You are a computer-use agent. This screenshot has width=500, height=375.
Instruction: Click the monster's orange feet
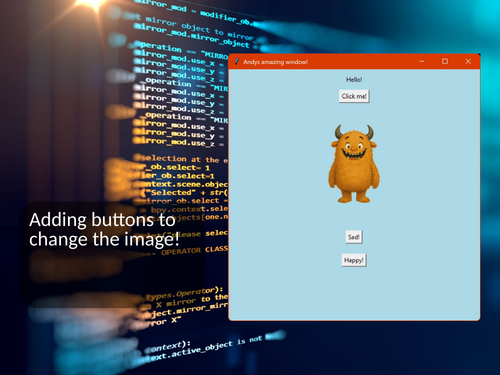(354, 199)
